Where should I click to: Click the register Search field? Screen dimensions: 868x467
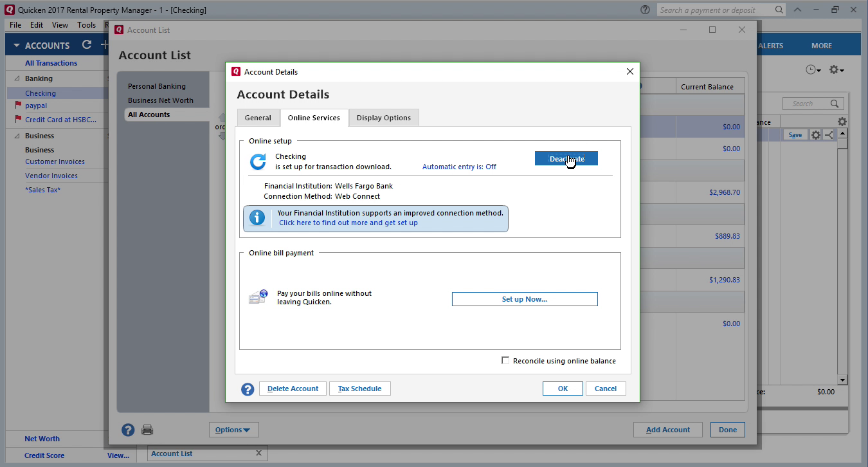pyautogui.click(x=813, y=104)
